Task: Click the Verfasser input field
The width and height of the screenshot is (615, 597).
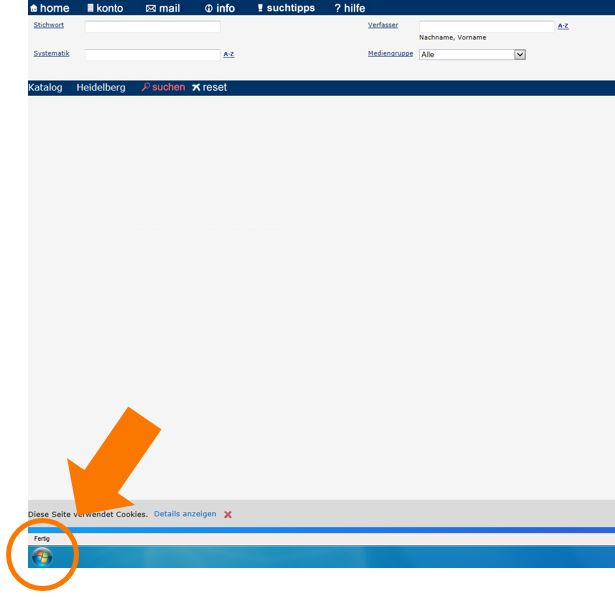Action: pyautogui.click(x=486, y=27)
